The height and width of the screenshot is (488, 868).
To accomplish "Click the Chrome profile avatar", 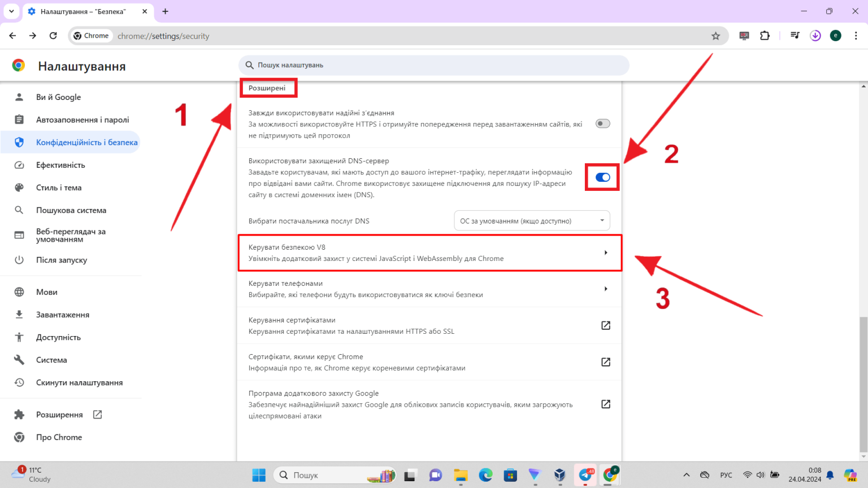I will tap(835, 35).
